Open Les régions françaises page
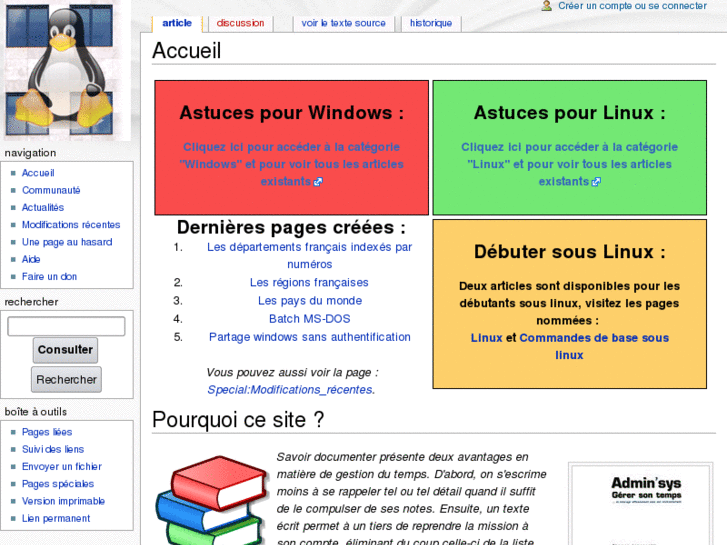This screenshot has width=727, height=545. pyautogui.click(x=309, y=282)
